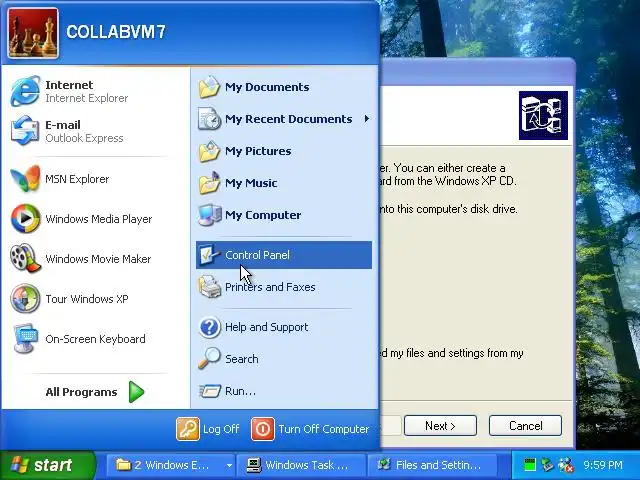Open the MSN Explorer butterfly icon
The height and width of the screenshot is (480, 640).
coord(25,179)
